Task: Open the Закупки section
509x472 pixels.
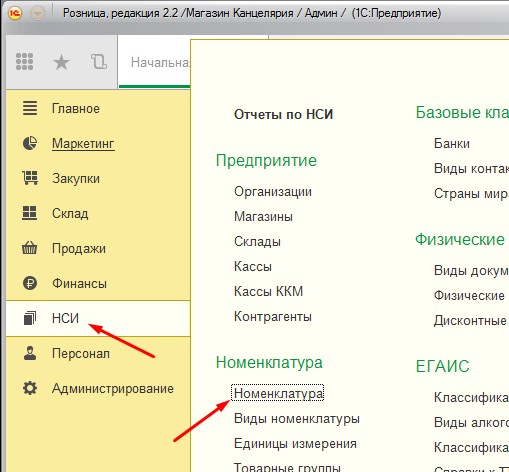Action: (x=76, y=179)
